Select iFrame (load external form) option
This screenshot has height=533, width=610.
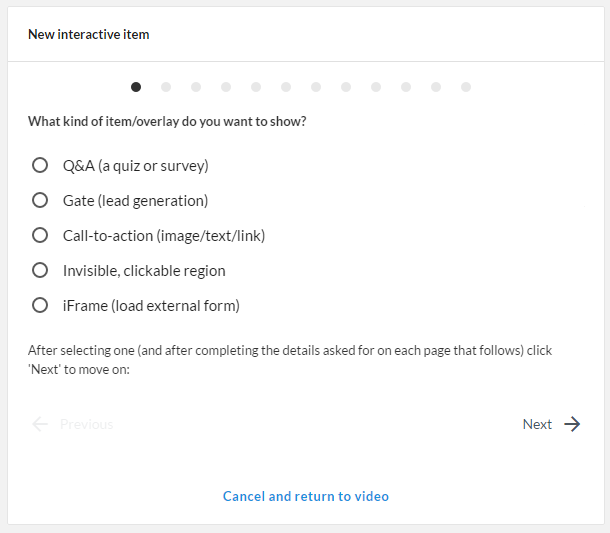click(40, 305)
